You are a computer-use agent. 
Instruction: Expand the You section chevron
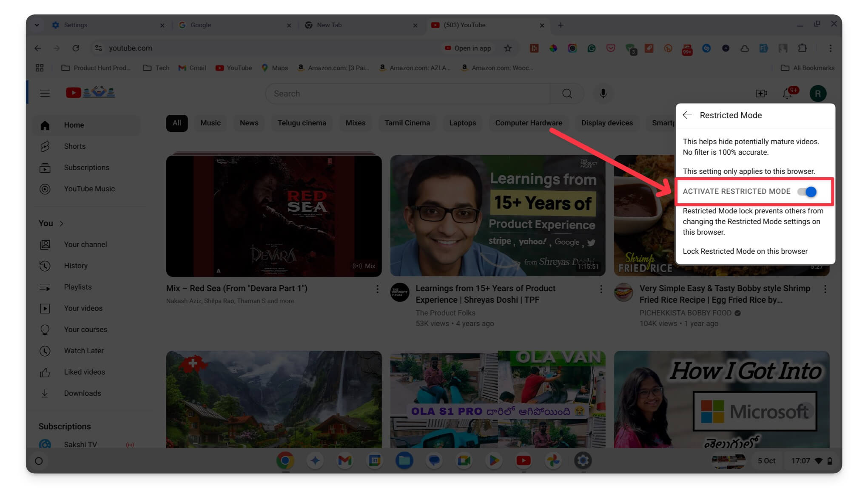[x=62, y=224]
